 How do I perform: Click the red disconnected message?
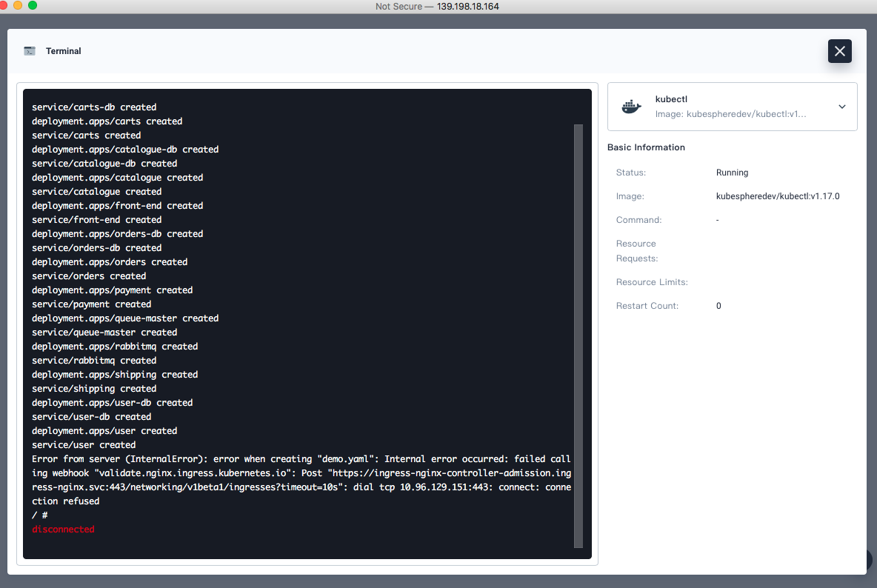point(63,529)
